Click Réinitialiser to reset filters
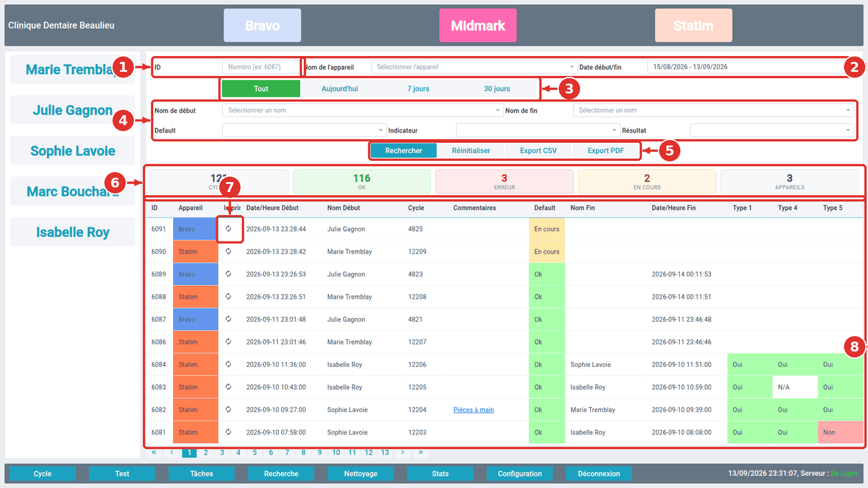 pos(471,151)
